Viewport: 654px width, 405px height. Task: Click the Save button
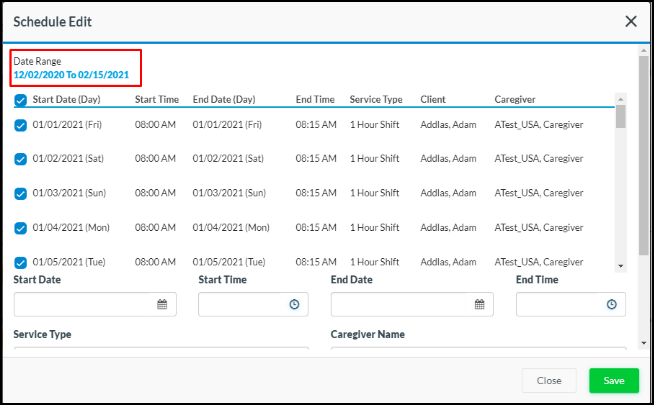coord(613,380)
